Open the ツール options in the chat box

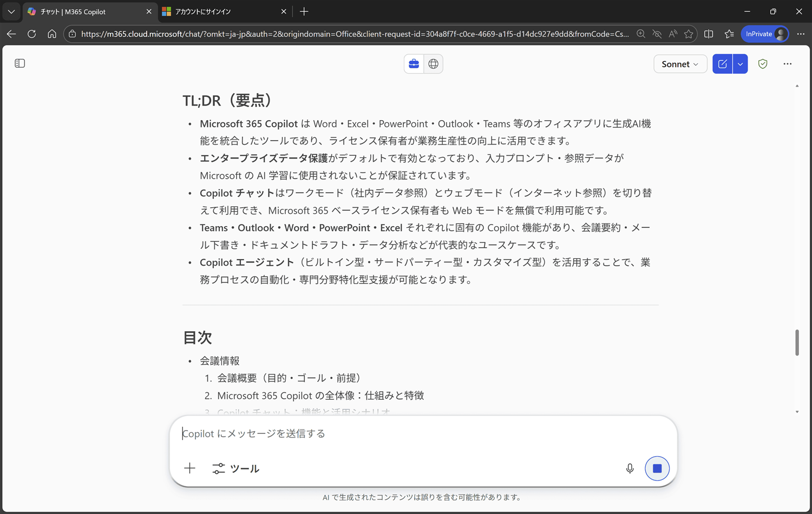[235, 469]
